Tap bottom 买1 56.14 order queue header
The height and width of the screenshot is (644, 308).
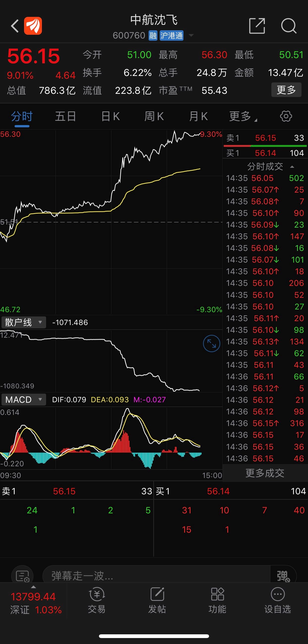(x=231, y=491)
